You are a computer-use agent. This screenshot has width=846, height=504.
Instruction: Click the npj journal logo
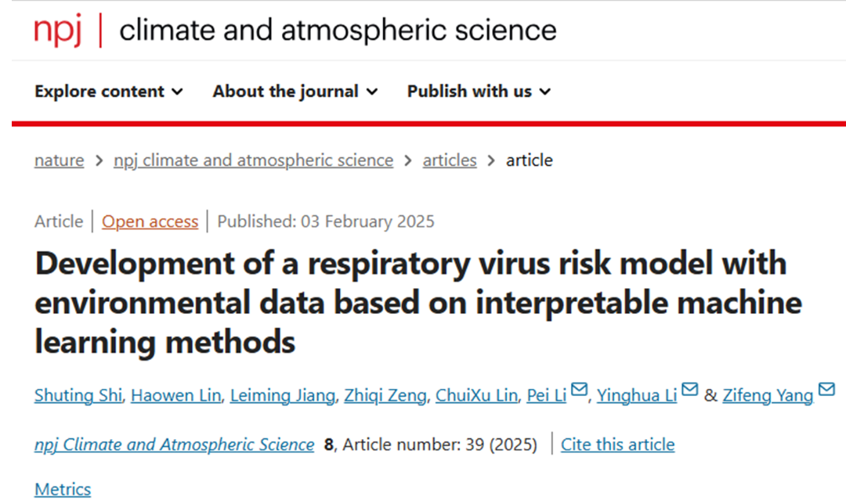(58, 31)
